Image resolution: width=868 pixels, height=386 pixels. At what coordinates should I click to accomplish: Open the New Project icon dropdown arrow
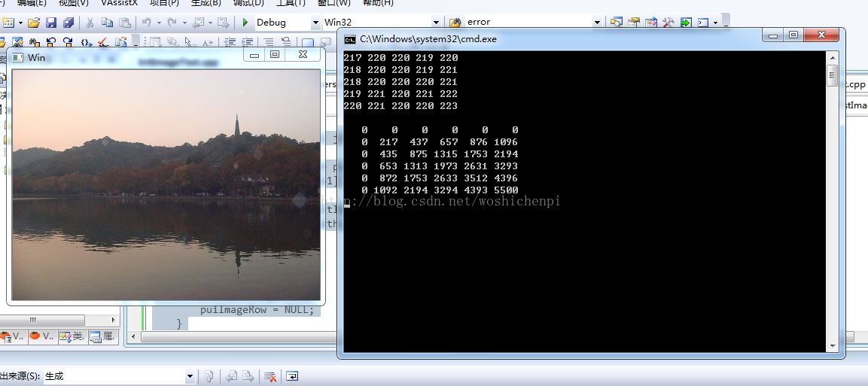tap(20, 23)
